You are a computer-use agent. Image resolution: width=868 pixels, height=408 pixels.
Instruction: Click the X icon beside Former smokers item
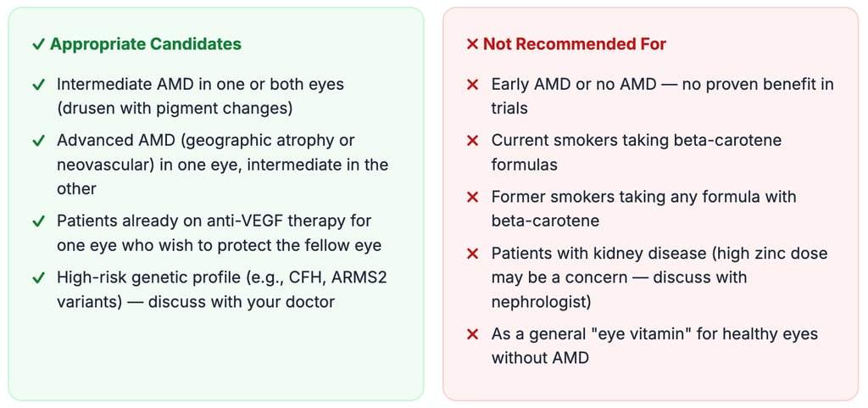[473, 197]
